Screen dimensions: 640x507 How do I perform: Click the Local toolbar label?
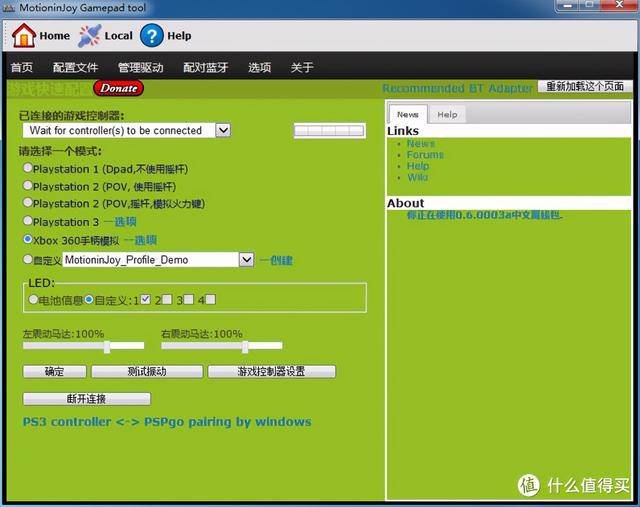click(119, 36)
